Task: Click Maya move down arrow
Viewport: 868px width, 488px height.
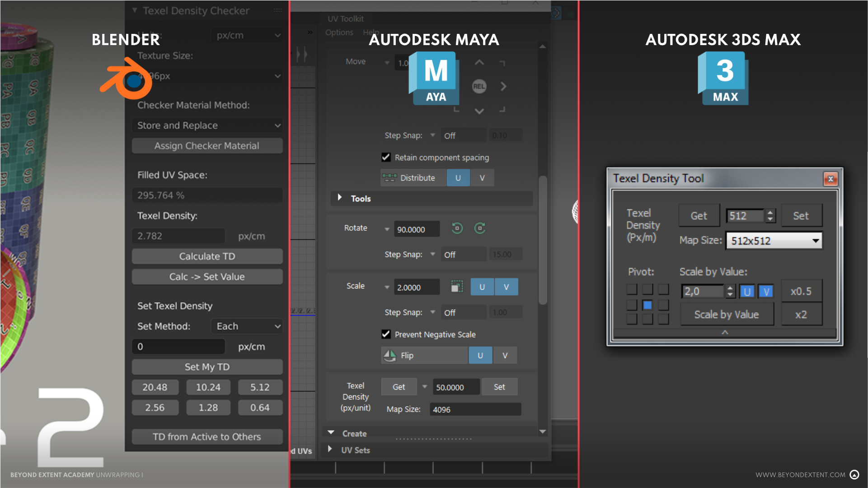Action: tap(479, 110)
